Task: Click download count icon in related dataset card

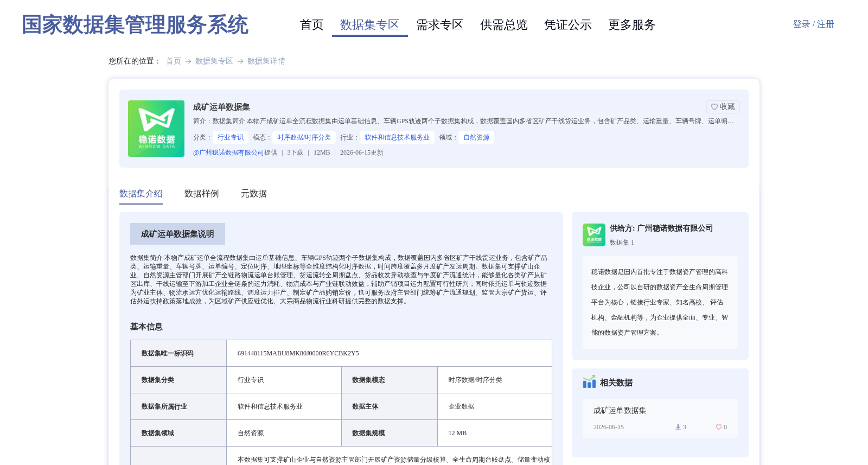Action: click(678, 427)
